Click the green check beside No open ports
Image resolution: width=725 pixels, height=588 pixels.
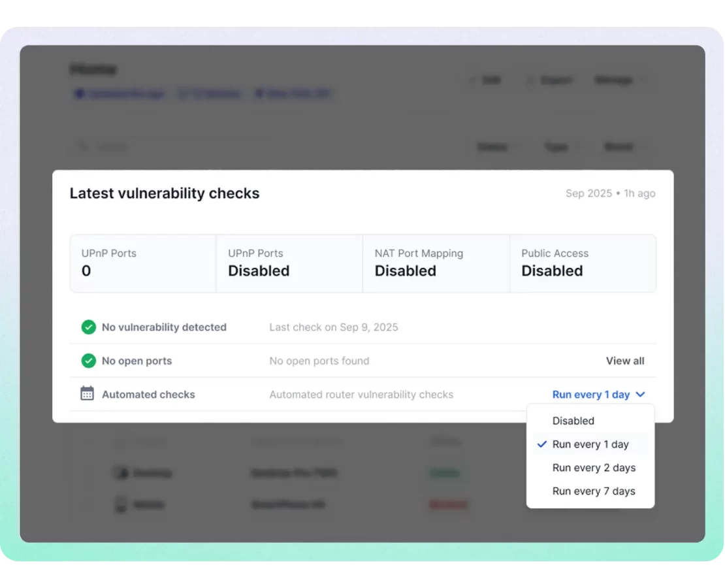[88, 361]
